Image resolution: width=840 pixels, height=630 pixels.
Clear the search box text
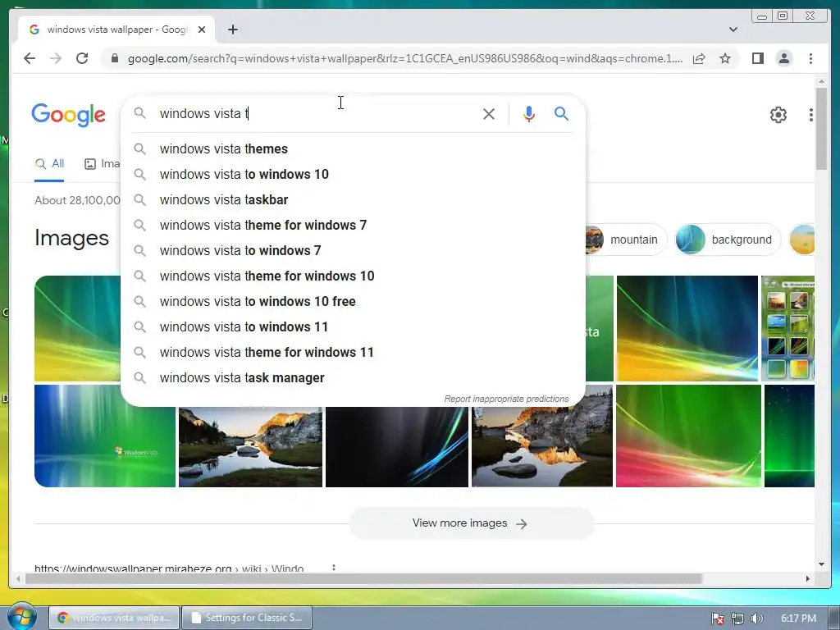click(x=488, y=113)
